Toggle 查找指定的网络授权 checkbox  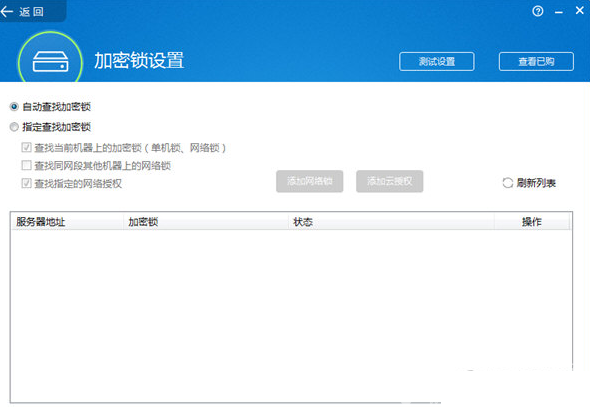26,183
